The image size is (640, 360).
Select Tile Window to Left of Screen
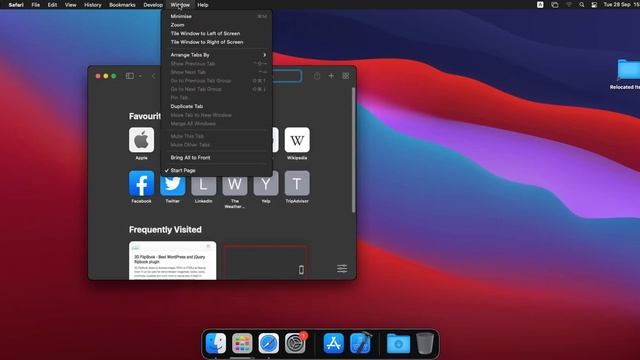point(216,33)
